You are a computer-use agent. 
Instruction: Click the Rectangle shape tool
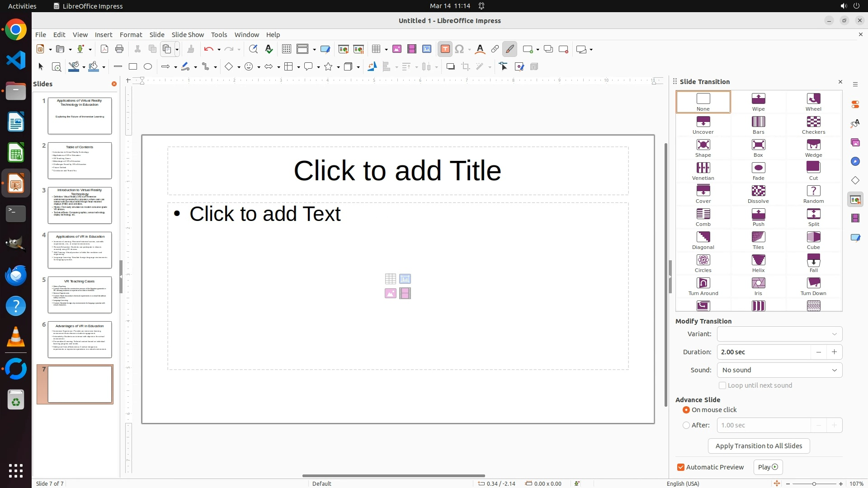133,67
